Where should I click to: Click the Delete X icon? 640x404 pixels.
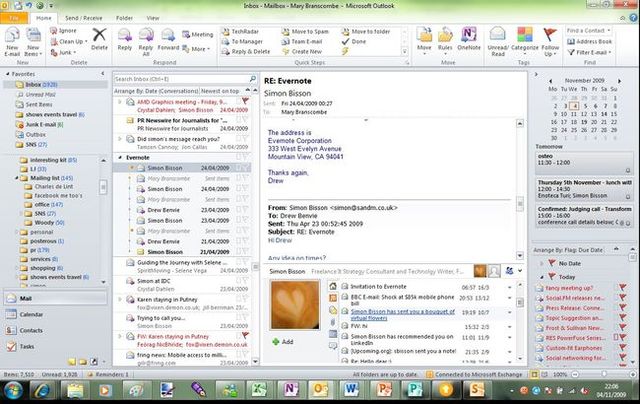pos(99,35)
